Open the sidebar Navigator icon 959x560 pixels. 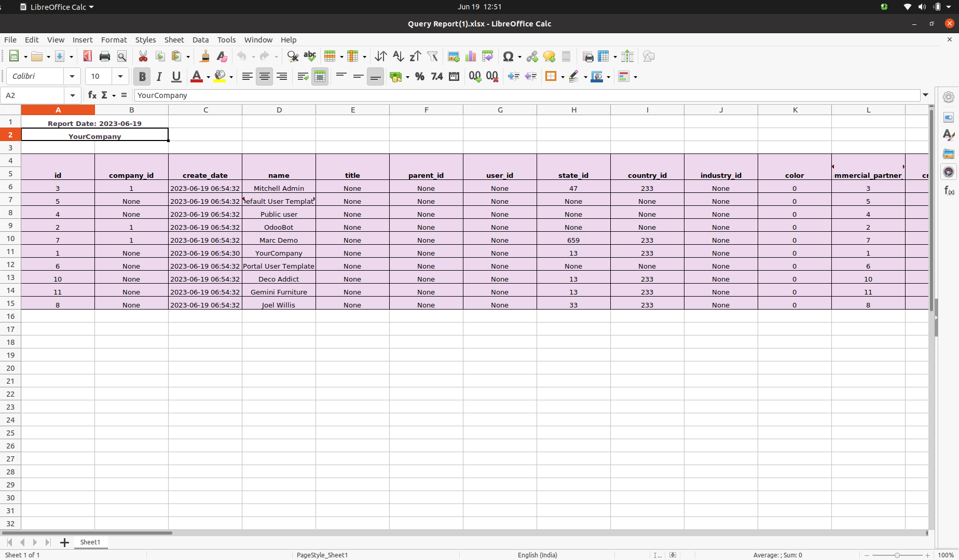(949, 172)
